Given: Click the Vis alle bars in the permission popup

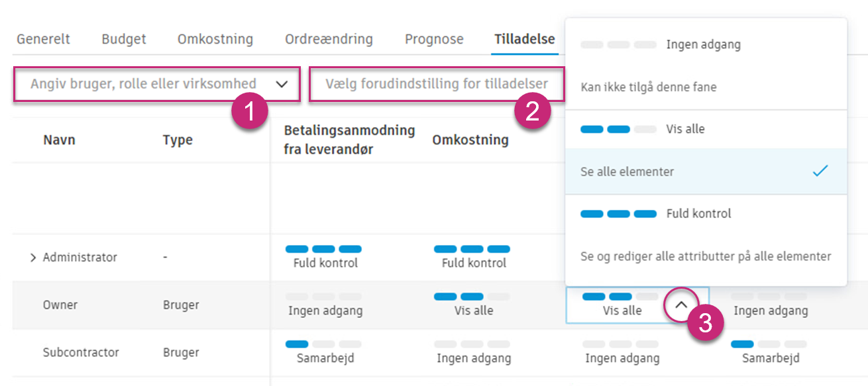Looking at the screenshot, I should pos(608,128).
